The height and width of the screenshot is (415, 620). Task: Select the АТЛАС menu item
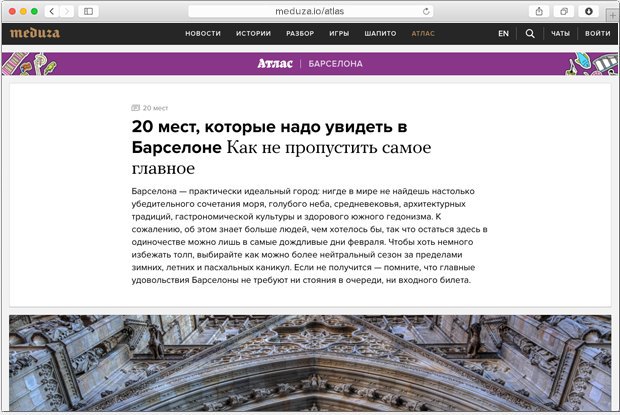tap(423, 34)
